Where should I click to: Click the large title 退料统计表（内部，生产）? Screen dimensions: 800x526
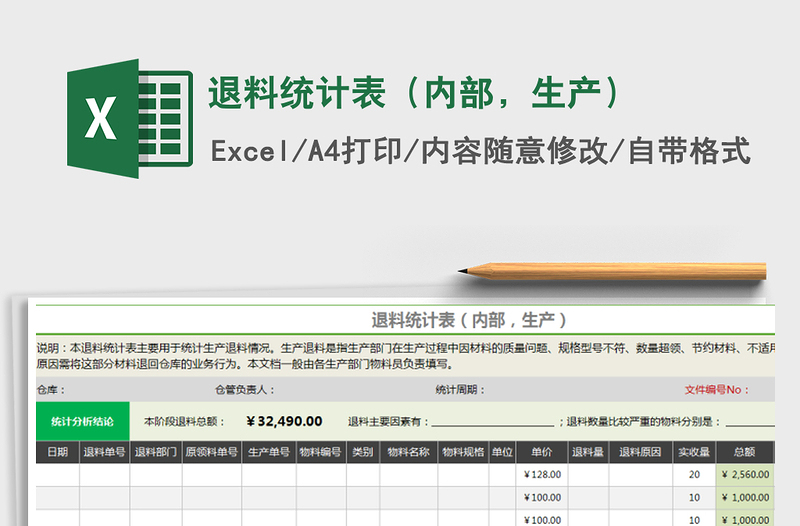[415, 93]
